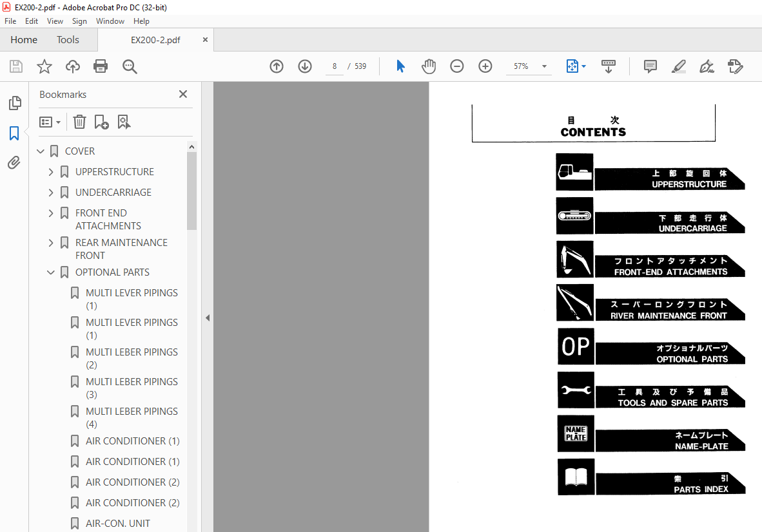This screenshot has width=762, height=532.
Task: Open the Edit menu
Action: [32, 21]
